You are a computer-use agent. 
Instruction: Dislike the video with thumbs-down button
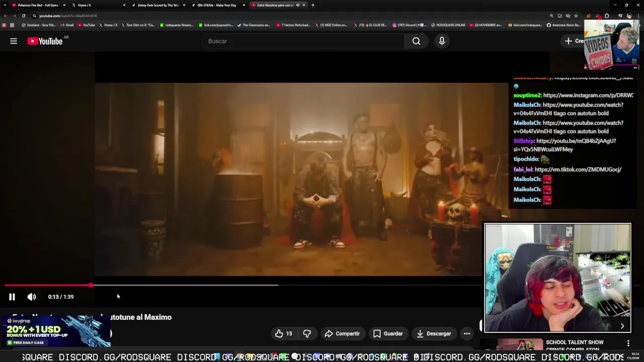pyautogui.click(x=307, y=333)
